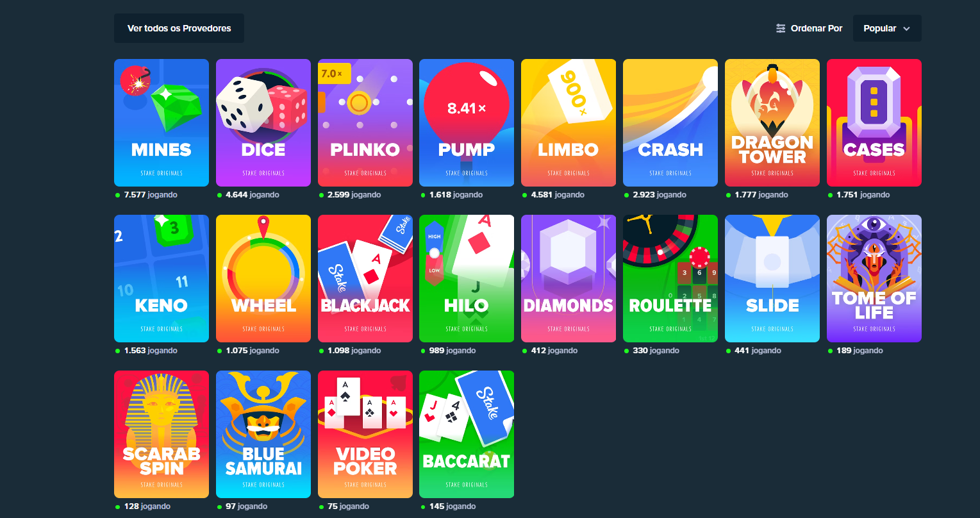Screen dimensions: 980x518
Task: Click the Ordenar Por filter icon
Action: pyautogui.click(x=781, y=28)
